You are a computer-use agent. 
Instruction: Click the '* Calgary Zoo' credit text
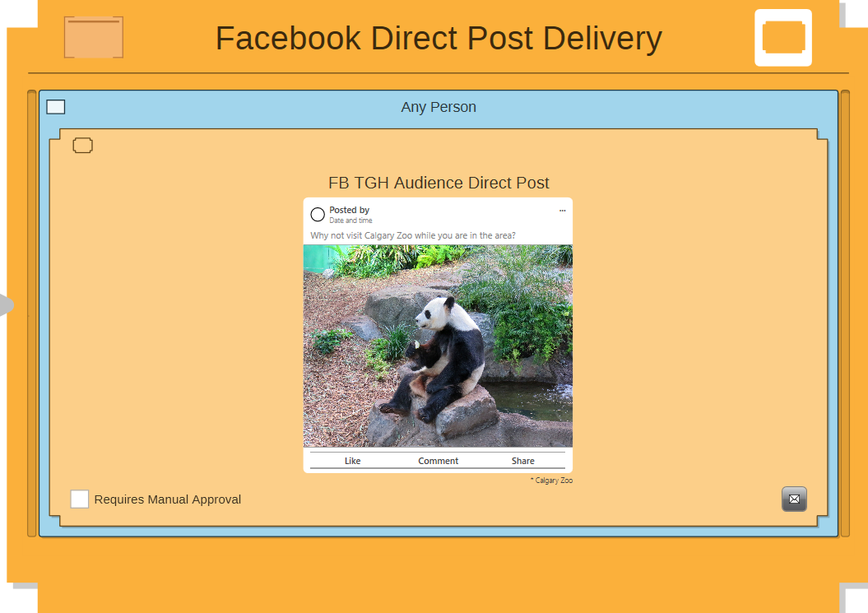(x=551, y=480)
